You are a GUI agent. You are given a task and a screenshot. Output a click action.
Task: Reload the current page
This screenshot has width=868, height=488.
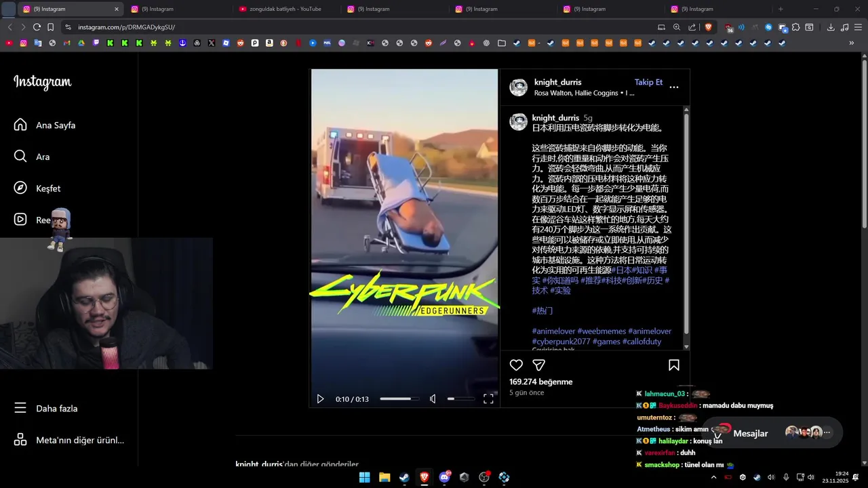tap(37, 27)
